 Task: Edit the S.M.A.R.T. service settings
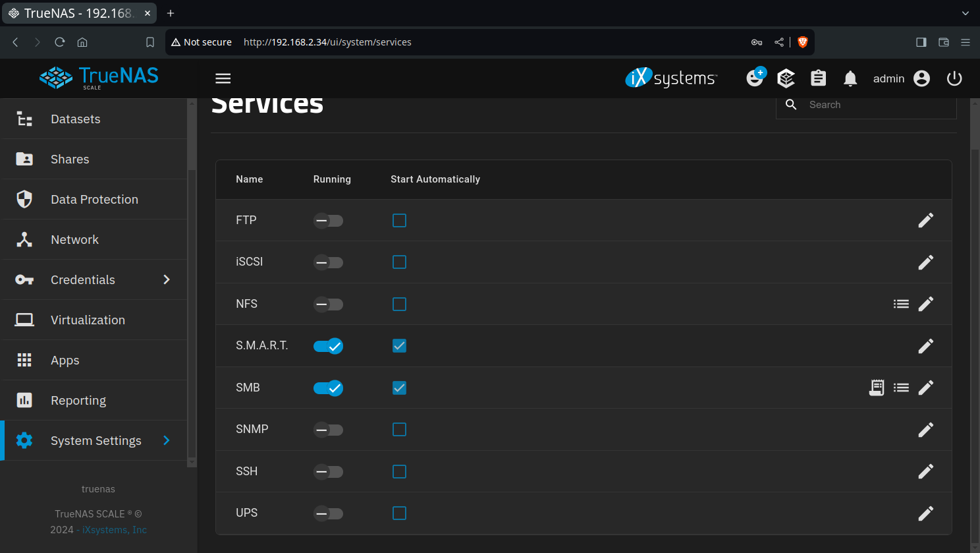coord(925,346)
